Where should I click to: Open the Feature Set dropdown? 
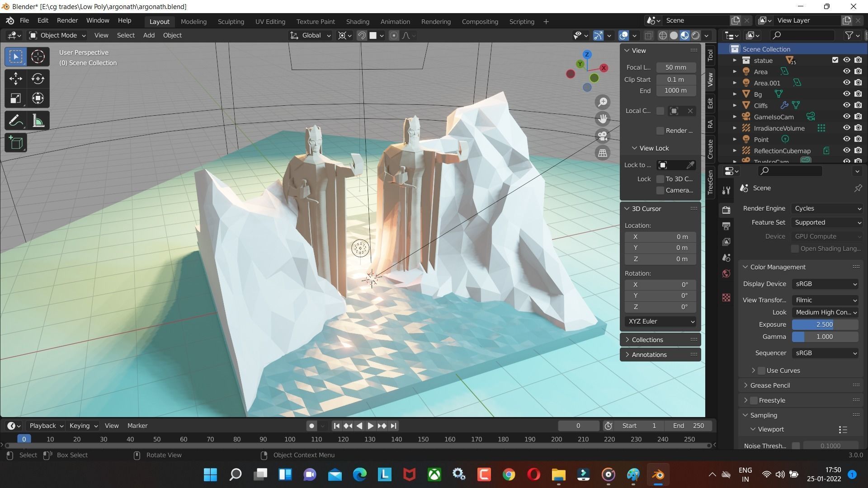point(827,222)
